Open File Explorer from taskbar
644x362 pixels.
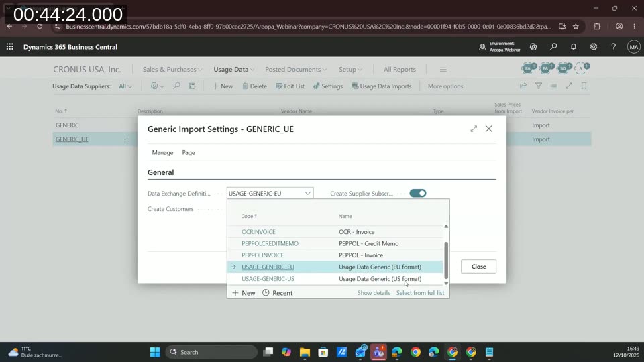coord(305,352)
